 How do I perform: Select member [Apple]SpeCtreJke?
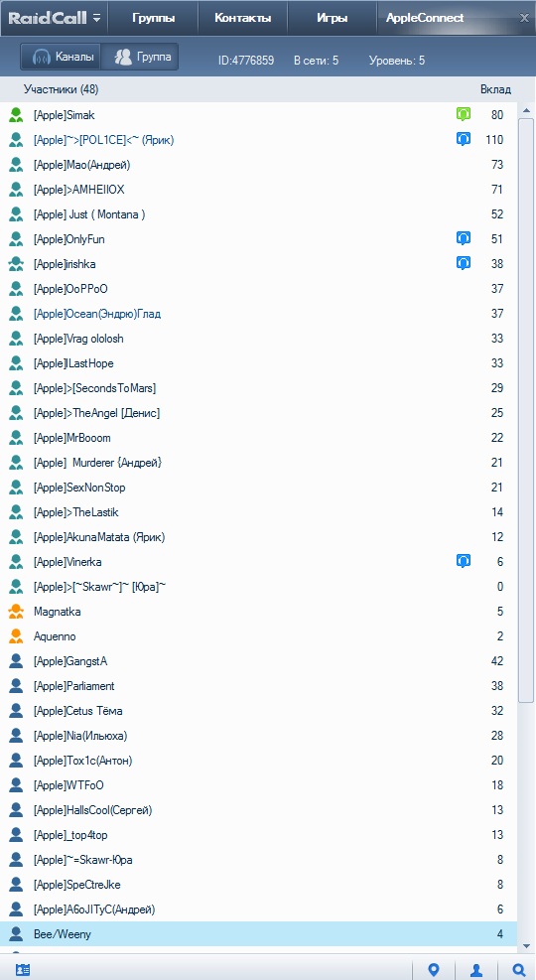[259, 885]
